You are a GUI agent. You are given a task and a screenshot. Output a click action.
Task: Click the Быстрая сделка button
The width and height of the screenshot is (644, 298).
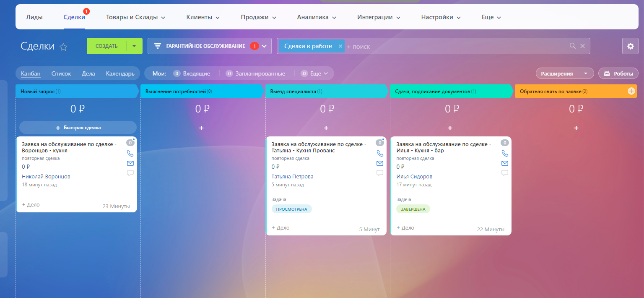[x=78, y=128]
